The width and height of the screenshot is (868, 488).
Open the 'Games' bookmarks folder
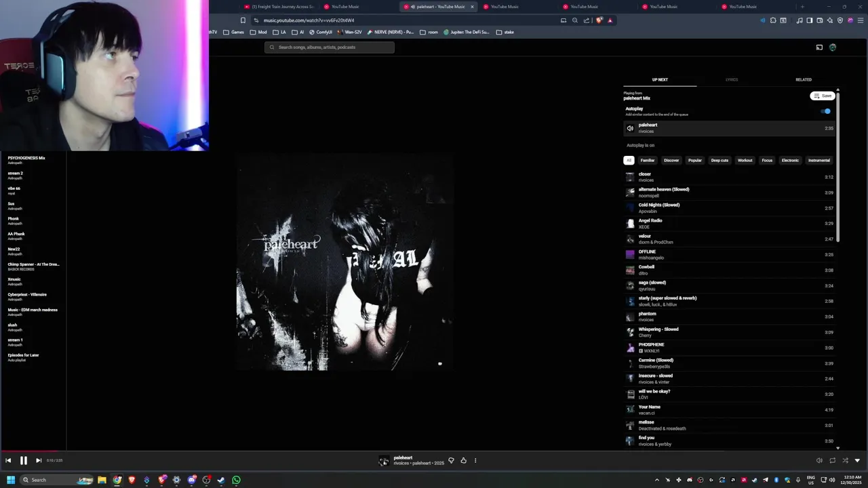pos(233,32)
